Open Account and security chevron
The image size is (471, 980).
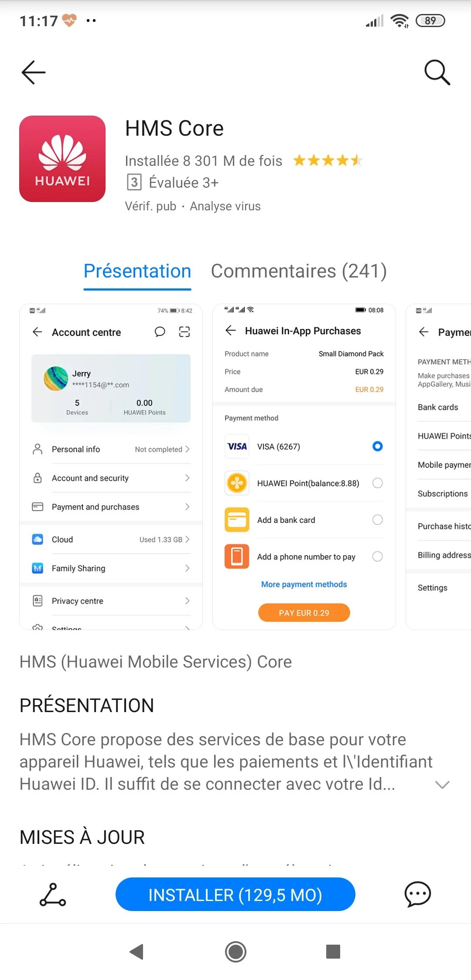coord(188,478)
